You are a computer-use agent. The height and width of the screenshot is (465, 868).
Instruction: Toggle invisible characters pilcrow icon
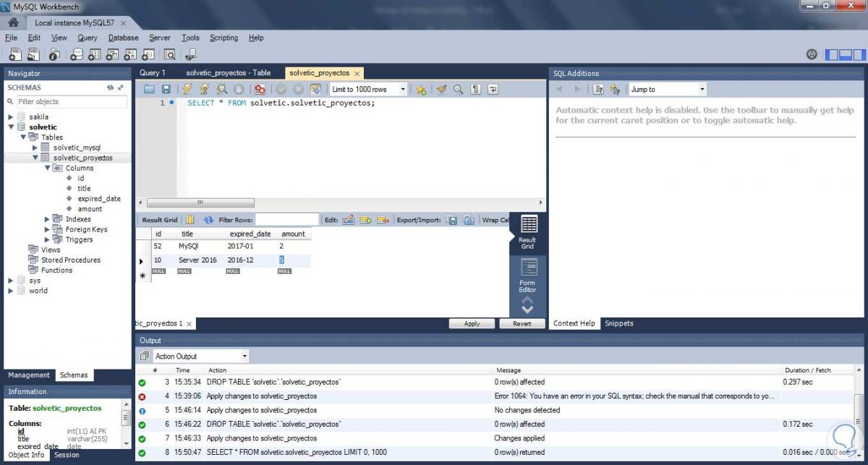click(x=476, y=90)
